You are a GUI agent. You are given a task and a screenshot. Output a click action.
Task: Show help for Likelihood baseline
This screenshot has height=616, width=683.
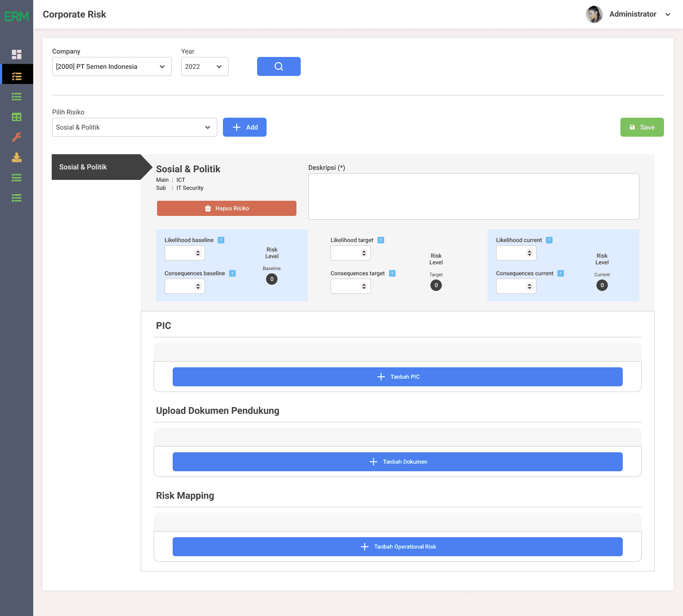tap(221, 240)
